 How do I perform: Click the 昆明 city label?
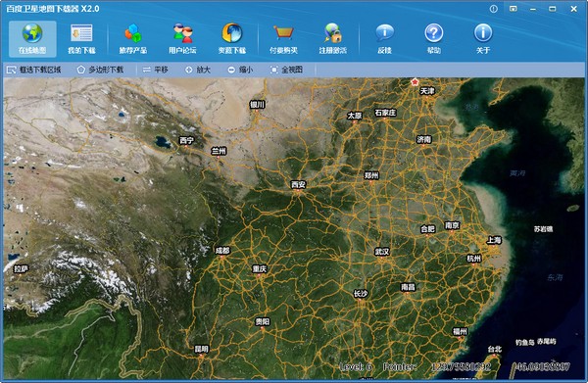point(201,350)
